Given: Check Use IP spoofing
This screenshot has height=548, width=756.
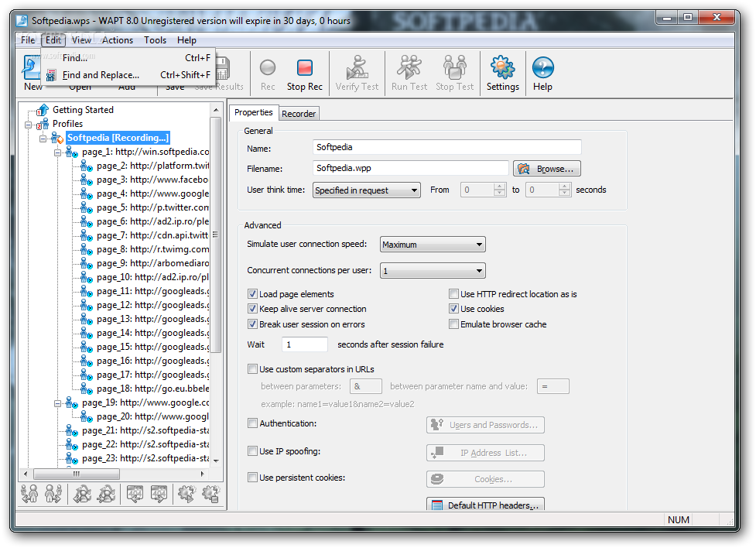Looking at the screenshot, I should pos(252,451).
